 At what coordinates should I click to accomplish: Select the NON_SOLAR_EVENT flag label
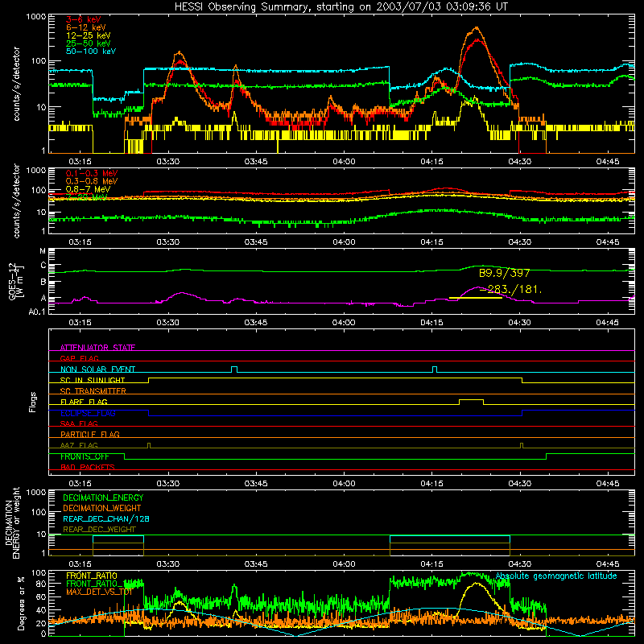[97, 369]
